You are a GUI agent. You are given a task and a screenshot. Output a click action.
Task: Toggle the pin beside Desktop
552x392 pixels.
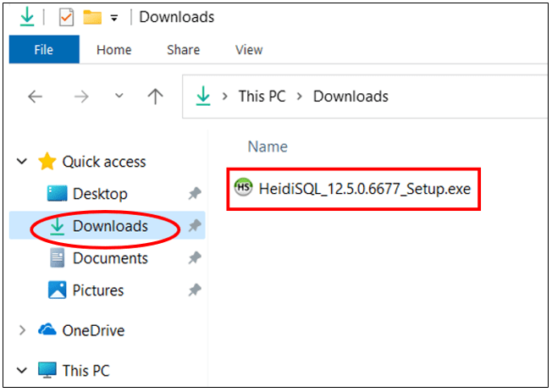point(194,194)
